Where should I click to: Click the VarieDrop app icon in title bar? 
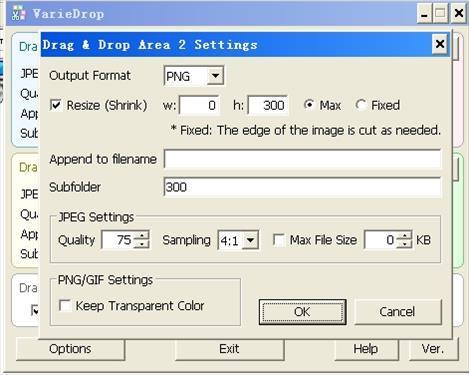18,13
